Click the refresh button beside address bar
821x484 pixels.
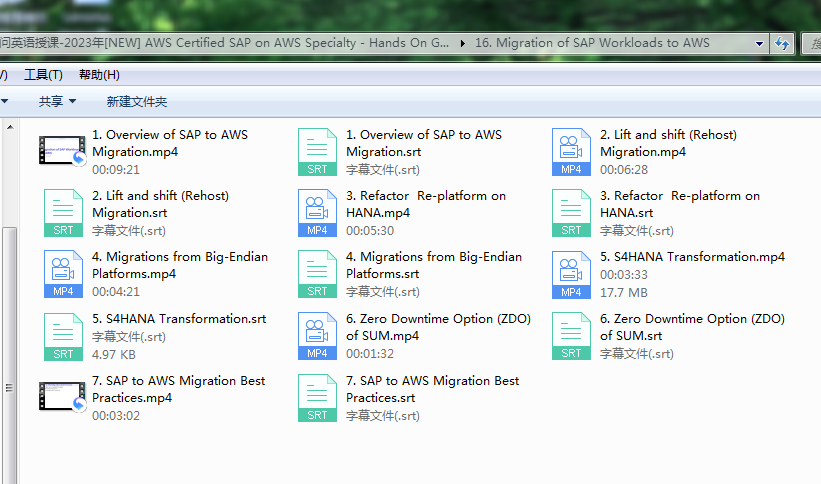click(x=782, y=43)
